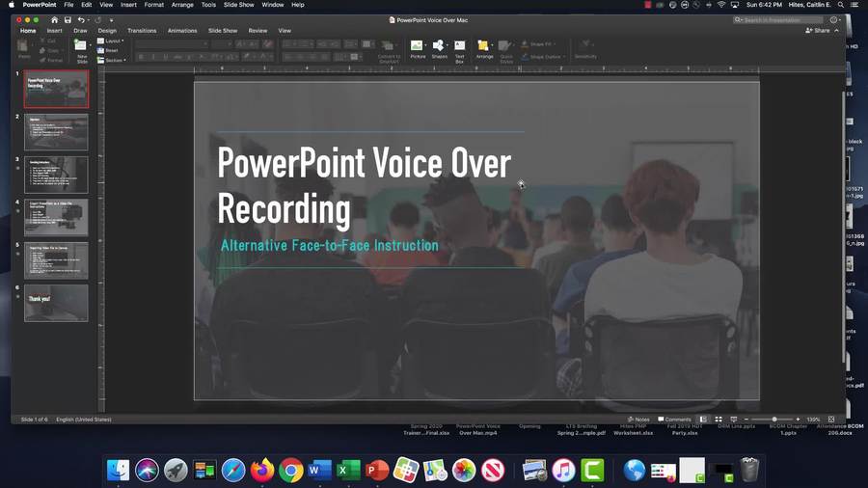Open the undo history dropdown arrow

pos(89,20)
